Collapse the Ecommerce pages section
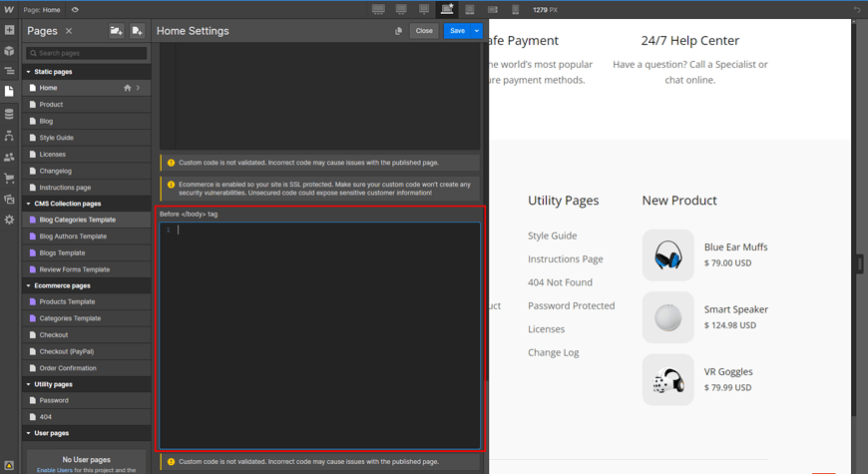 pyautogui.click(x=29, y=285)
